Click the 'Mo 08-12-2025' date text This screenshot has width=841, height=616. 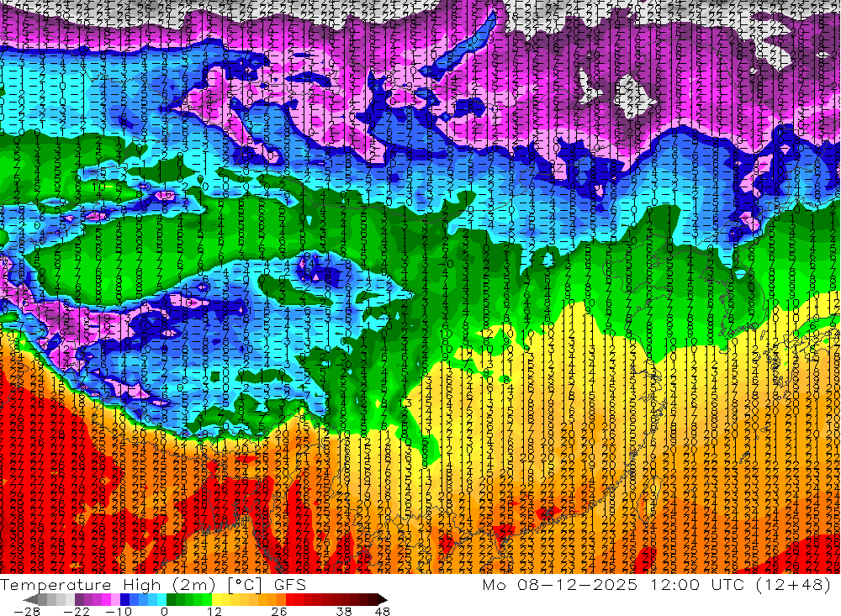tap(560, 585)
